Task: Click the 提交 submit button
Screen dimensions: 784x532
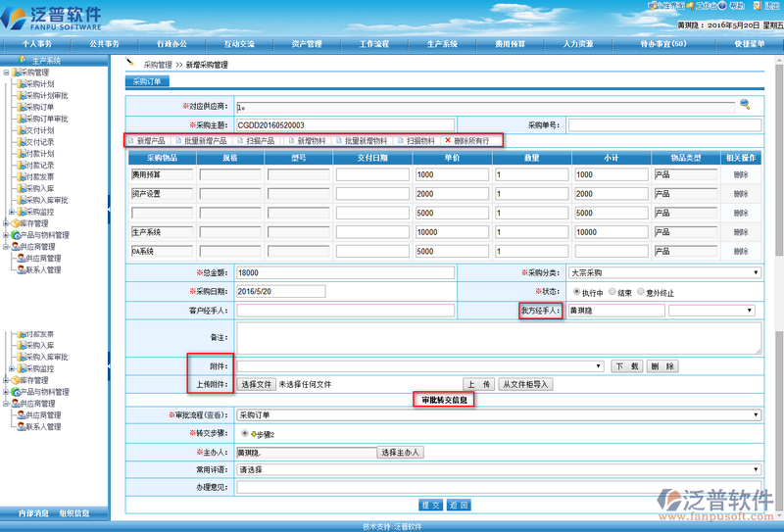Action: (430, 506)
